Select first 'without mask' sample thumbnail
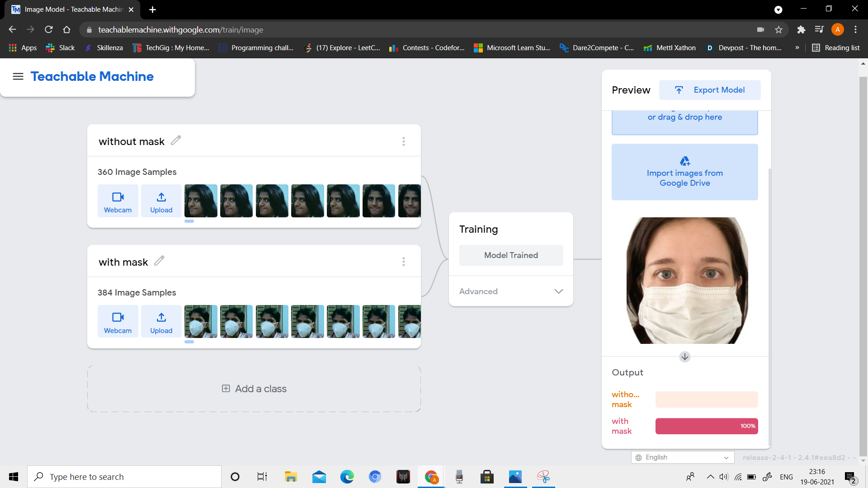868x488 pixels. tap(201, 201)
